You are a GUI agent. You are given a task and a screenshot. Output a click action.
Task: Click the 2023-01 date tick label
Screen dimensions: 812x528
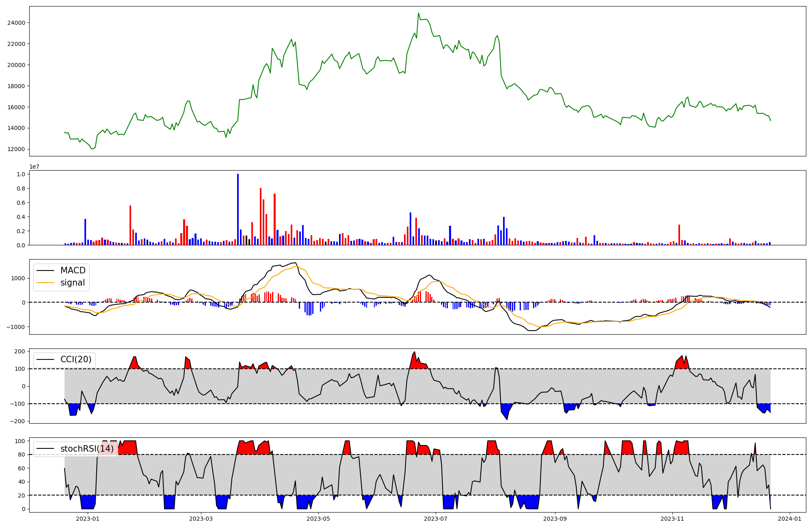point(88,519)
